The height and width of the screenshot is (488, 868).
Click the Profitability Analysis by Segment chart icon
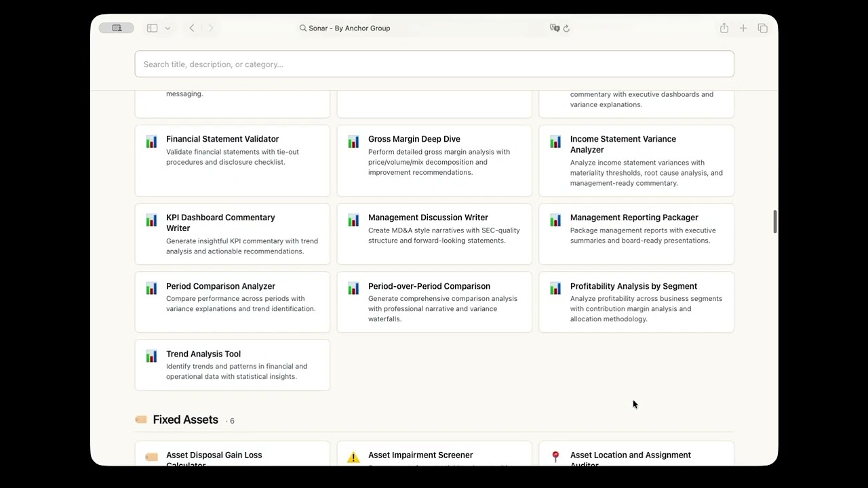[x=555, y=289]
